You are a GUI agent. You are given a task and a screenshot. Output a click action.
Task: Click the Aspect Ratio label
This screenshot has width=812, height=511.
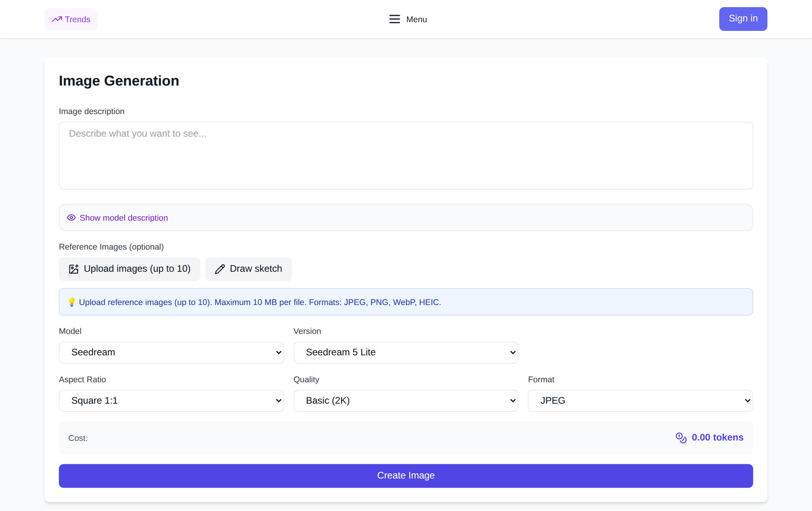pos(82,379)
